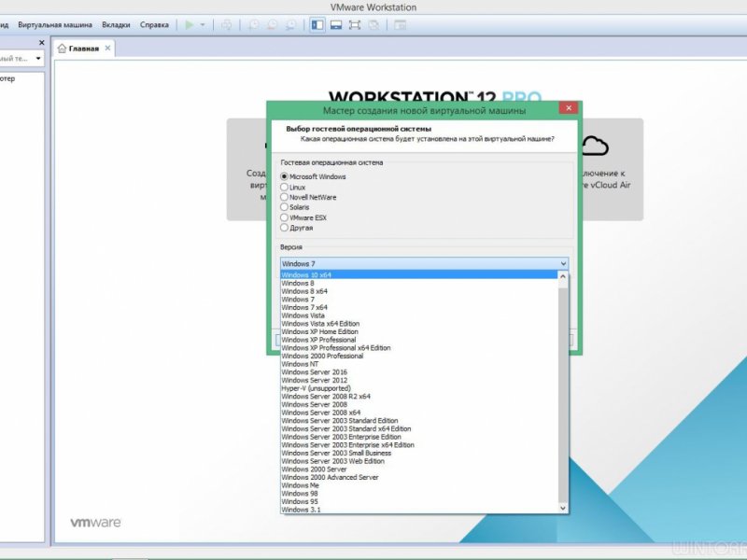Open the Виртуальная машина menu

coord(55,25)
